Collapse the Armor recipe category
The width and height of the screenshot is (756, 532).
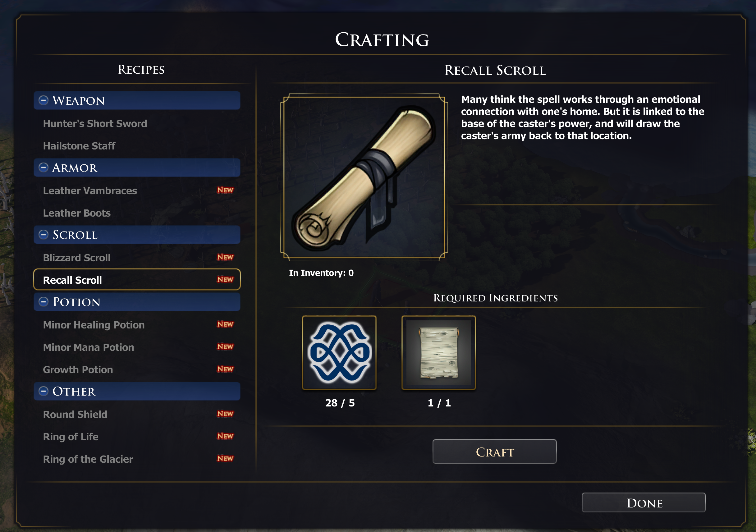(44, 167)
